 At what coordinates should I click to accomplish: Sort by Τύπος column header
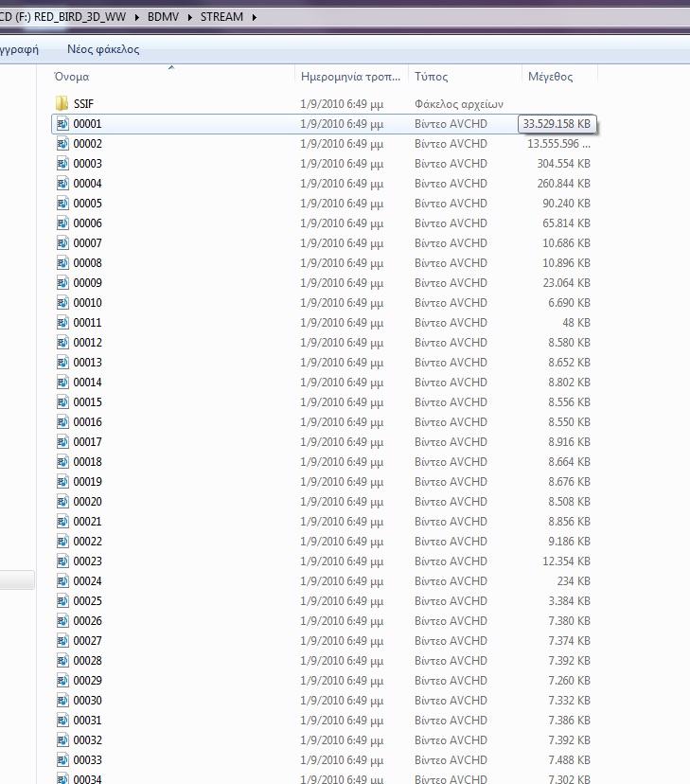[432, 77]
